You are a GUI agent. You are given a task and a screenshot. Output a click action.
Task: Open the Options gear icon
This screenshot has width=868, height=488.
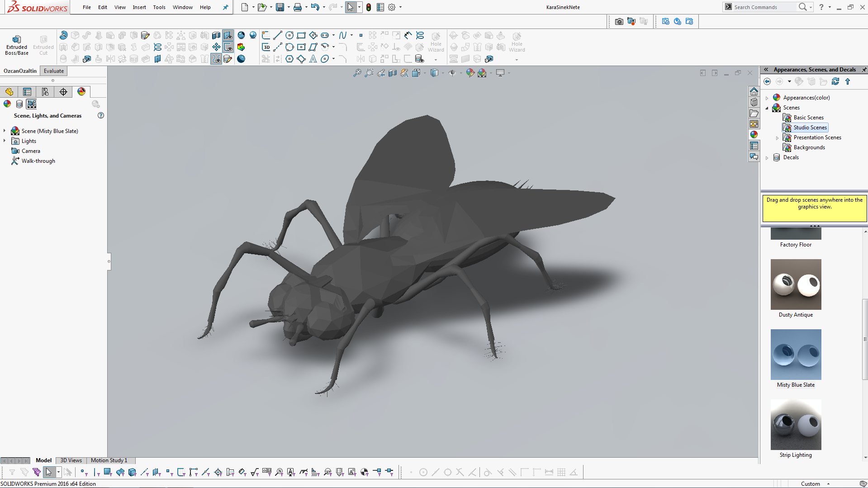click(392, 7)
